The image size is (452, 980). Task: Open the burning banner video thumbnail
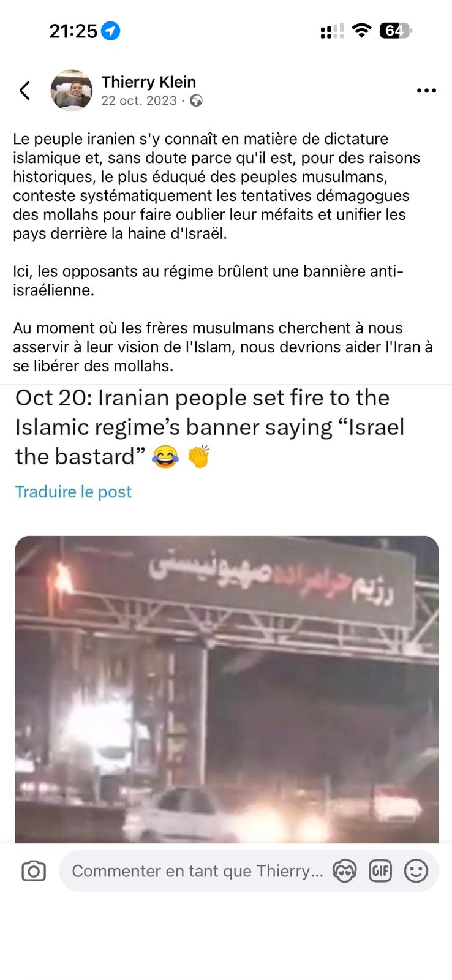(227, 690)
